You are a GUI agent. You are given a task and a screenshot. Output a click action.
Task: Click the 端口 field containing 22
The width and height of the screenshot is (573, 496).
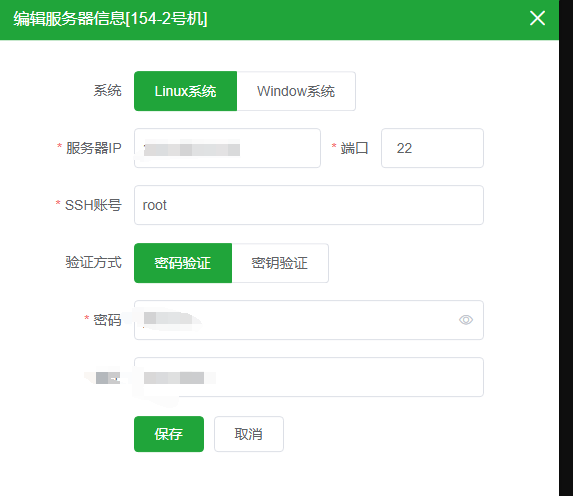click(x=432, y=148)
